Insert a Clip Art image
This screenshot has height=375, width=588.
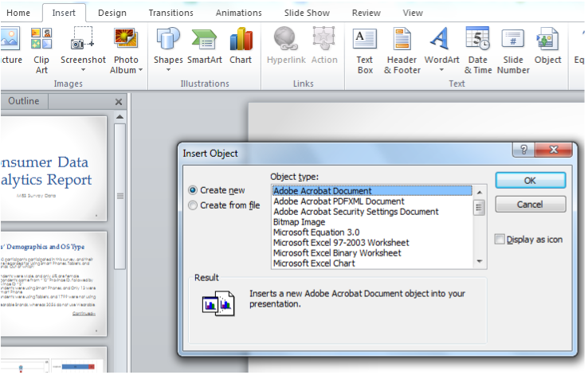41,51
